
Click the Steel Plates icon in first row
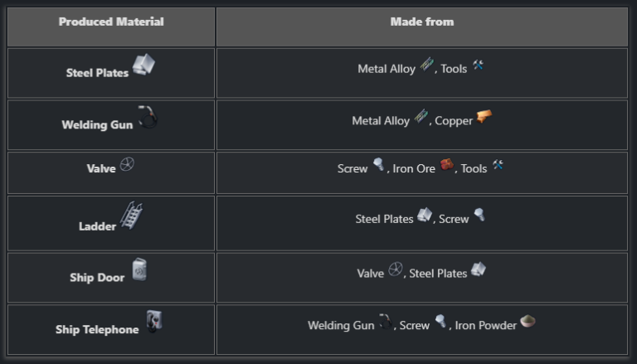[x=143, y=66]
